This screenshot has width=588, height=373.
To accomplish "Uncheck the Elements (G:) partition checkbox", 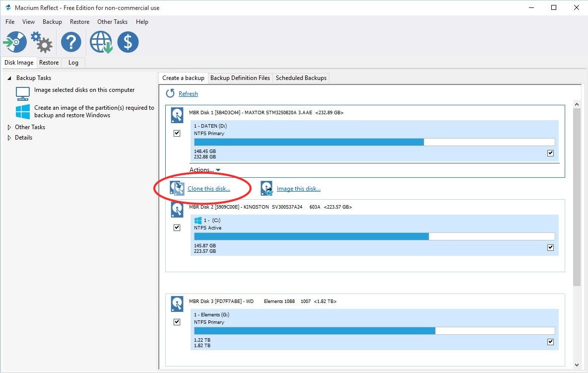I will click(x=550, y=342).
